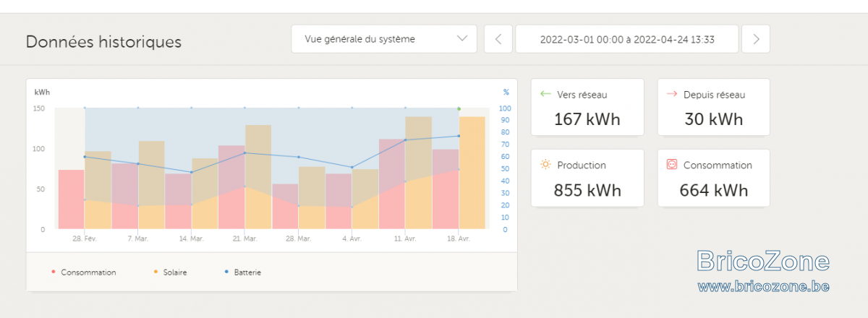Toggle Batterie series in chart legend
The height and width of the screenshot is (318, 868).
[243, 272]
